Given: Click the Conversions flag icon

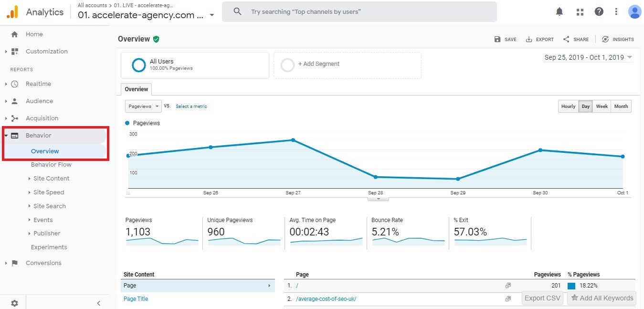Looking at the screenshot, I should tap(14, 263).
